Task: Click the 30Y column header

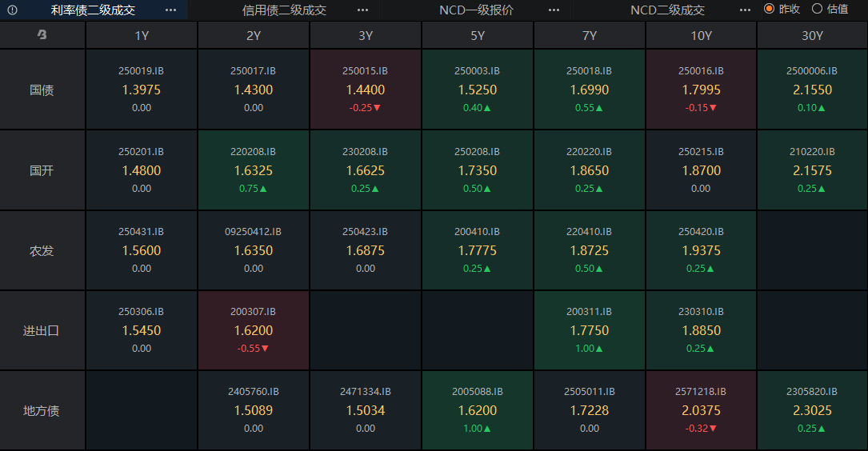Action: (813, 35)
